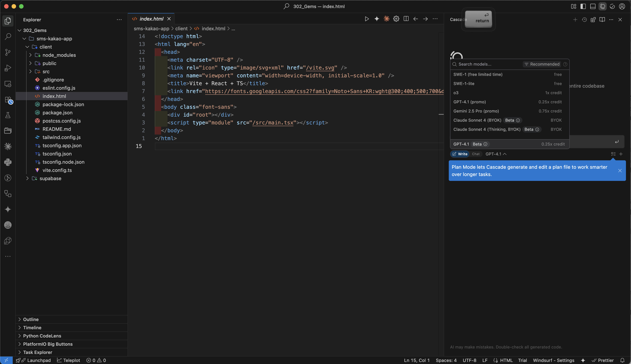The height and width of the screenshot is (364, 631).
Task: Click the Run play icon in editor toolbar
Action: pos(367,19)
